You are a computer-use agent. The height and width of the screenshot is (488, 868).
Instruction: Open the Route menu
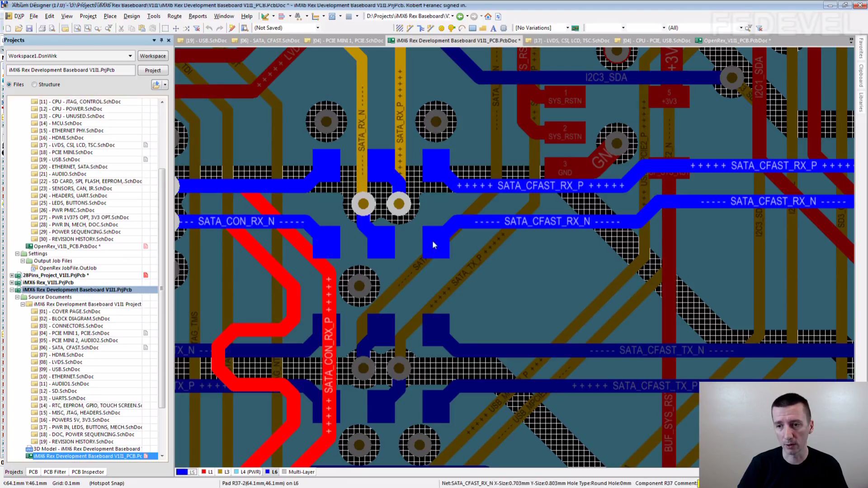[174, 16]
